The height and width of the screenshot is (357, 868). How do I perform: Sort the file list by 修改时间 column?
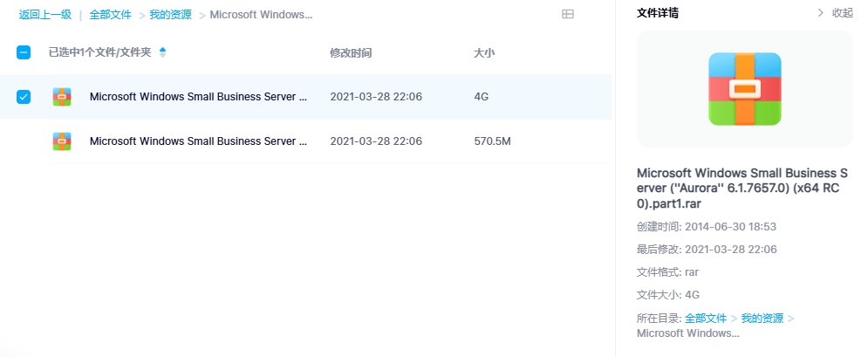[351, 53]
